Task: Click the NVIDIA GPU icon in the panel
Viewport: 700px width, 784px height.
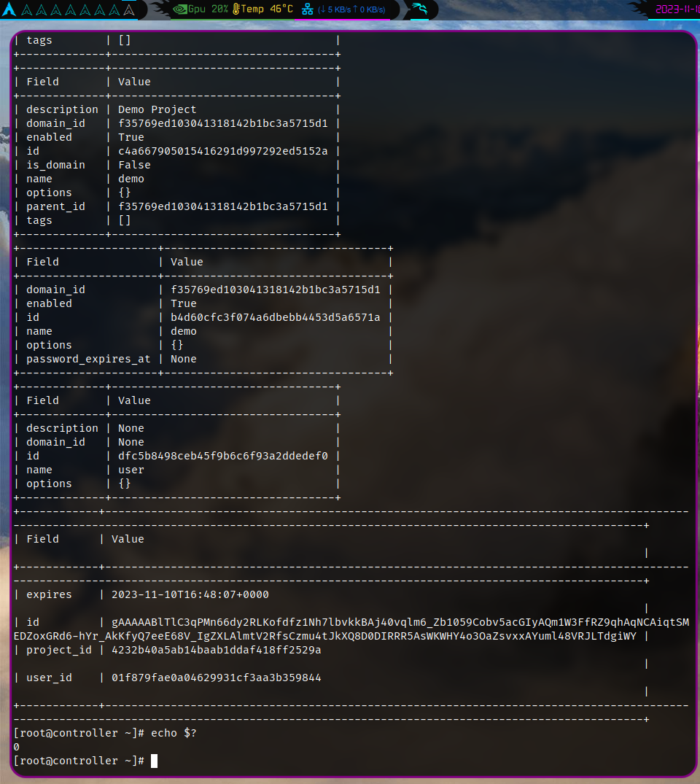Action: tap(180, 9)
